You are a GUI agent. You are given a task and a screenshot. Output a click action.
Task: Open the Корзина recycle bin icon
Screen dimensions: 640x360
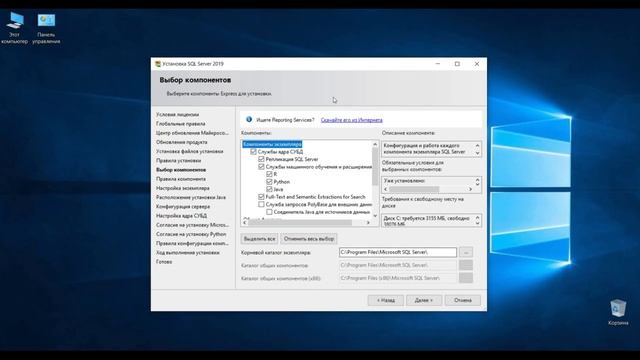pos(618,312)
